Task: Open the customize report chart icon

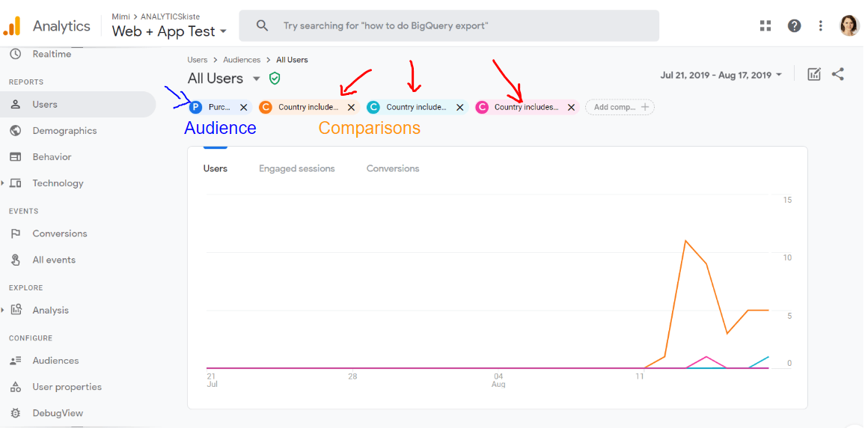Action: [814, 75]
